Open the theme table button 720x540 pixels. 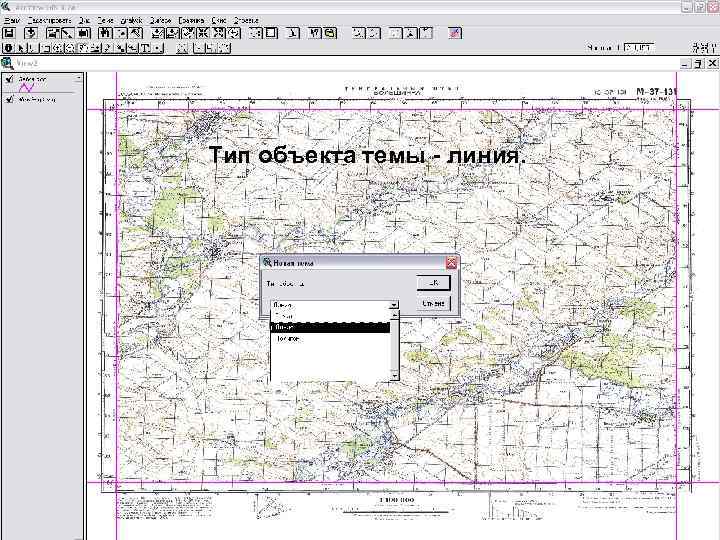pos(84,33)
